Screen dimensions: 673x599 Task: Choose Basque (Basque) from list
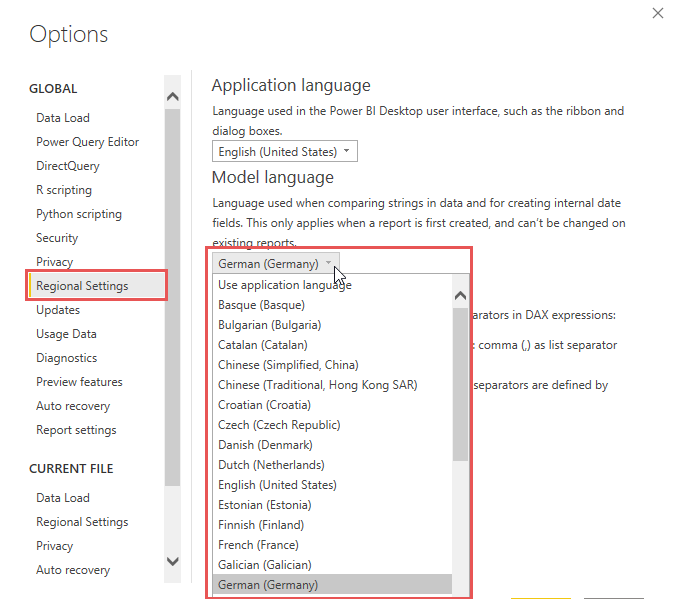click(332, 305)
